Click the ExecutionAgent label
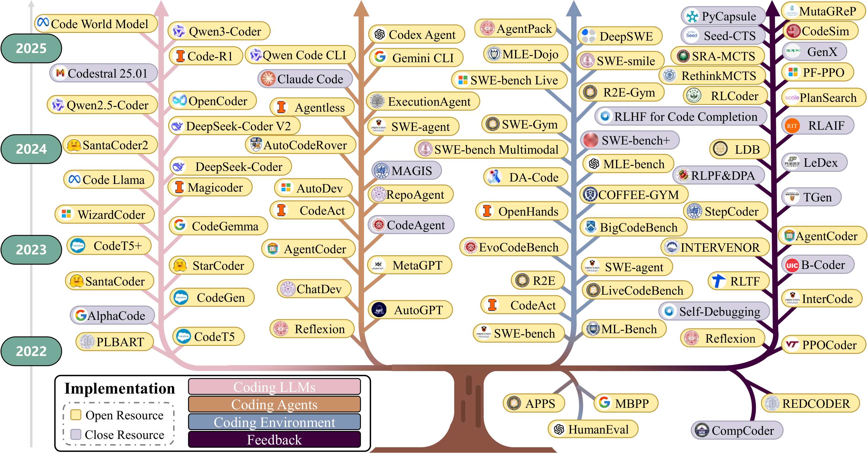This screenshot has width=868, height=454. 423,101
